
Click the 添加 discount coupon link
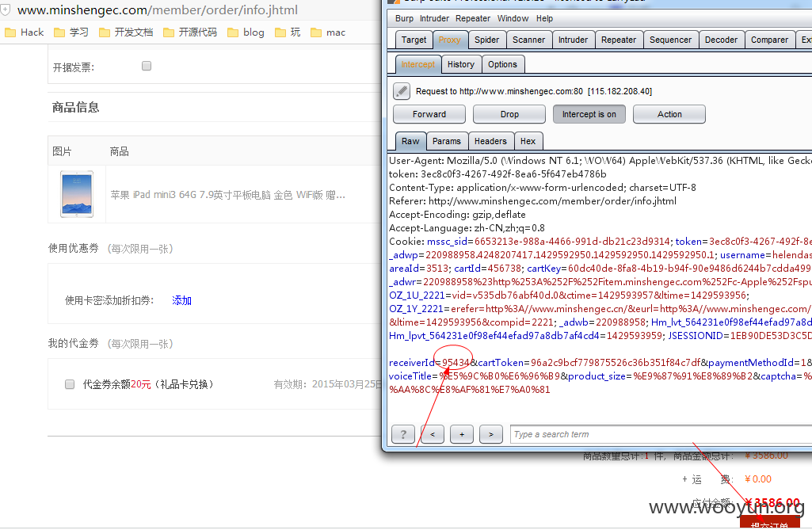click(x=181, y=300)
